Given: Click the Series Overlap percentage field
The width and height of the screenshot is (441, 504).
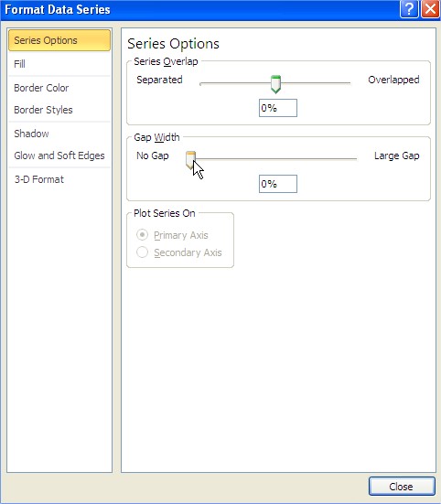Looking at the screenshot, I should click(278, 108).
